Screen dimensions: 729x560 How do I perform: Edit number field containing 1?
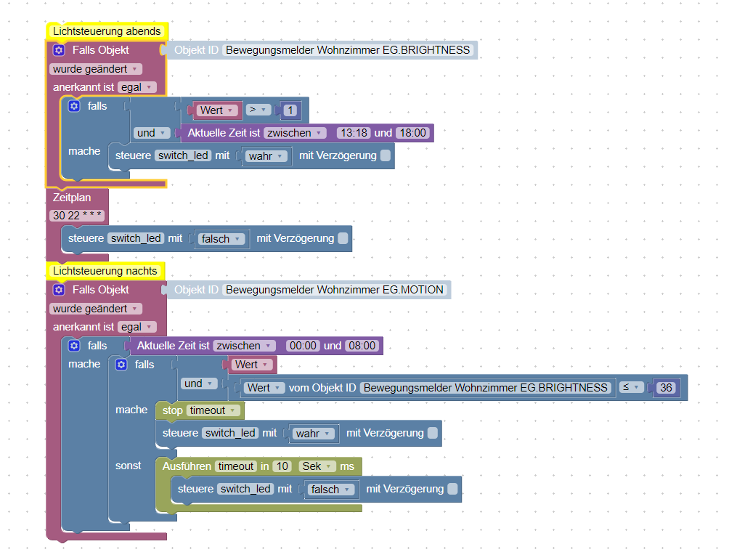coord(290,110)
